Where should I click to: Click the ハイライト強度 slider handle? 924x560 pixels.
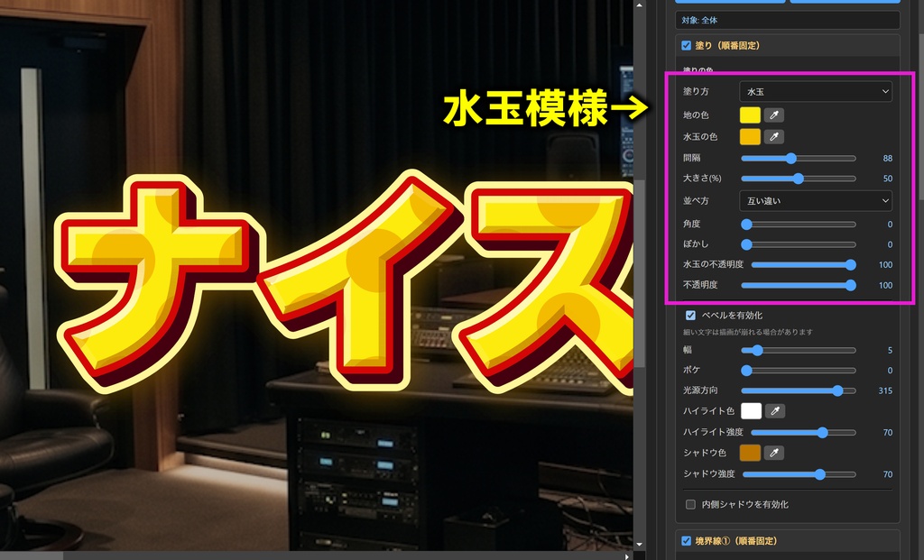coord(823,432)
